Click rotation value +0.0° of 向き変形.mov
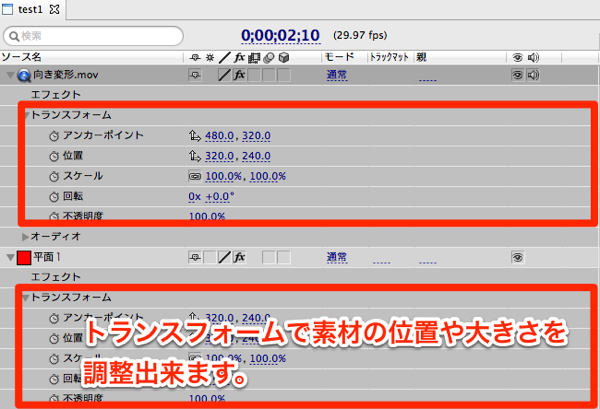Image resolution: width=600 pixels, height=409 pixels. pyautogui.click(x=220, y=197)
